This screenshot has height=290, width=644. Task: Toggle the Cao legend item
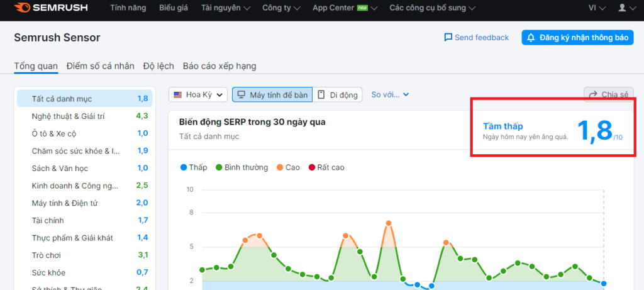tap(288, 167)
